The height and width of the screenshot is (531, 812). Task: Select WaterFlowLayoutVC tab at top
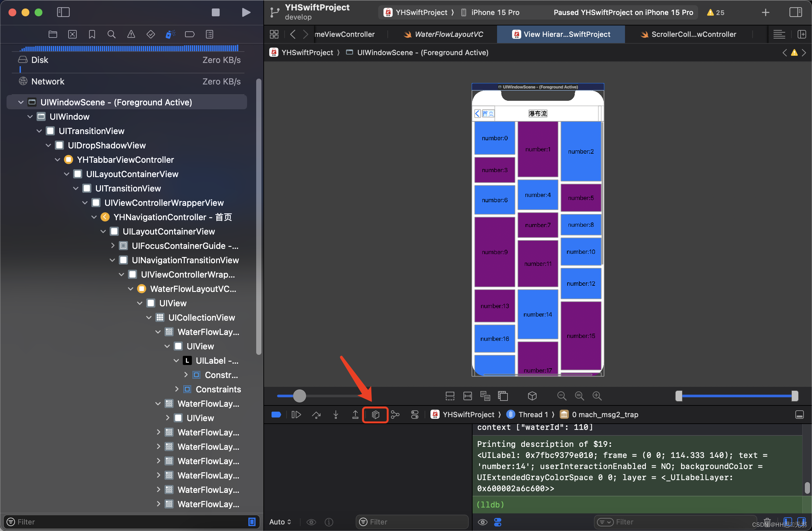pyautogui.click(x=448, y=34)
